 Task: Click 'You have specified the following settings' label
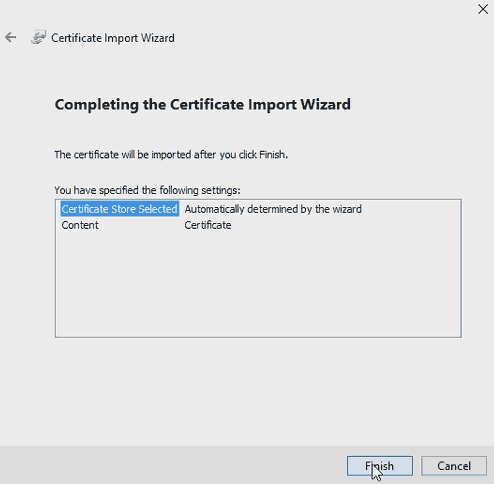[x=147, y=190]
